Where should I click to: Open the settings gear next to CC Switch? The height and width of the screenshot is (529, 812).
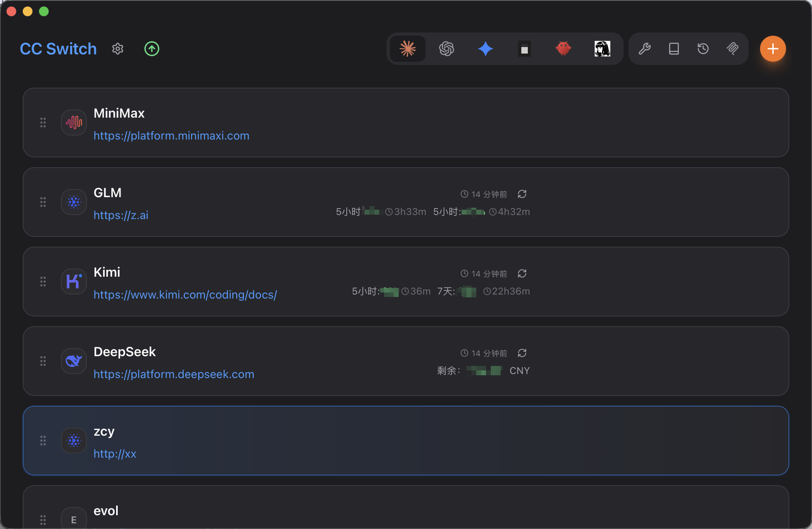(x=118, y=49)
